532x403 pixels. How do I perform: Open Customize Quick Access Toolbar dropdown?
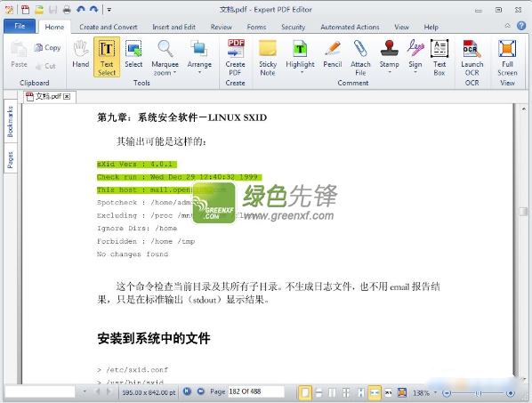(x=109, y=10)
